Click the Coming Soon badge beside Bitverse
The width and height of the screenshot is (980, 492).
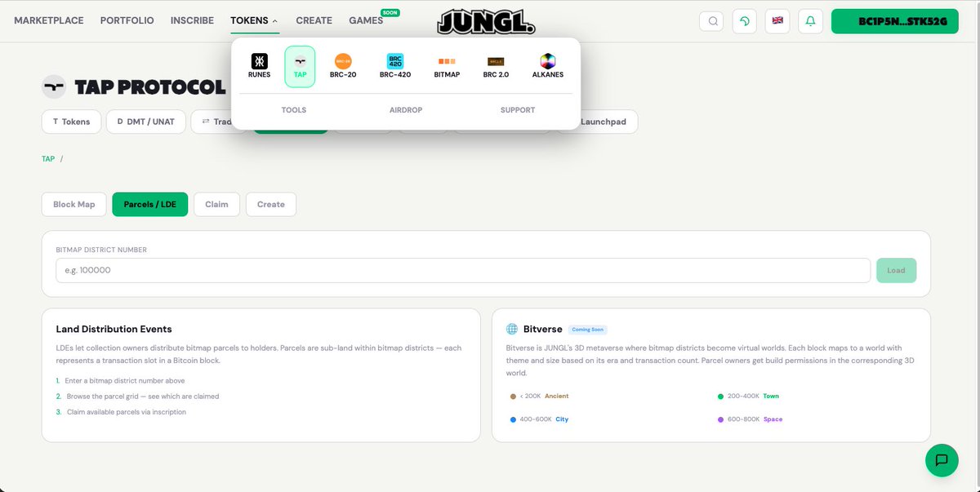point(588,330)
